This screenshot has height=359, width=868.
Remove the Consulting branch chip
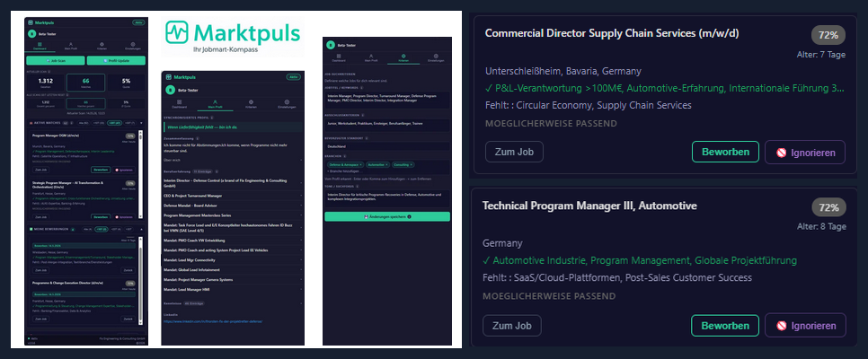(411, 164)
